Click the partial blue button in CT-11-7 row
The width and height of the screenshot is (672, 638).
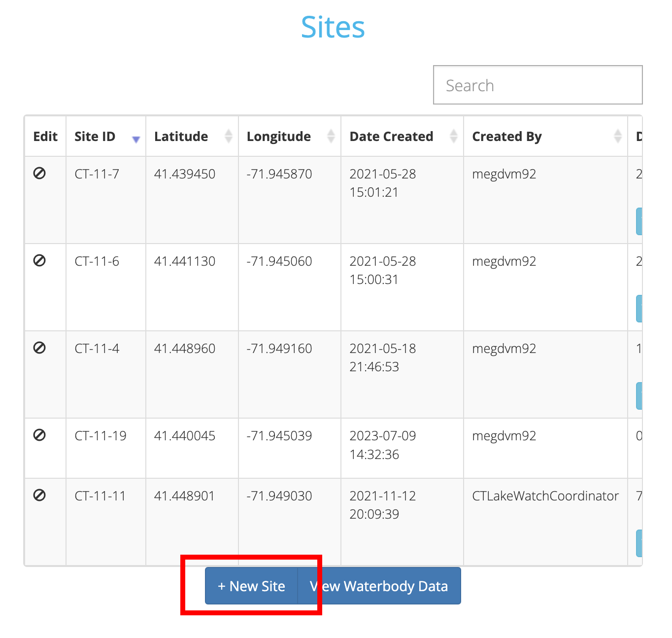[x=639, y=221]
